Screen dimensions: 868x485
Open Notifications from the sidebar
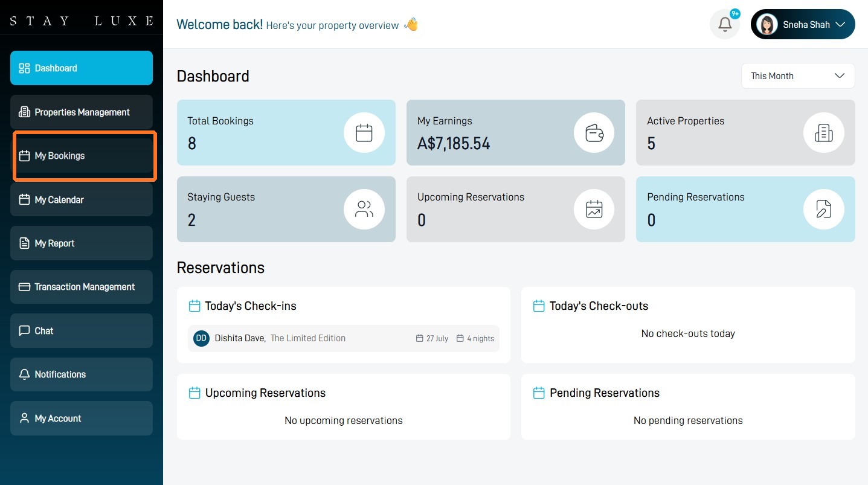[82, 374]
